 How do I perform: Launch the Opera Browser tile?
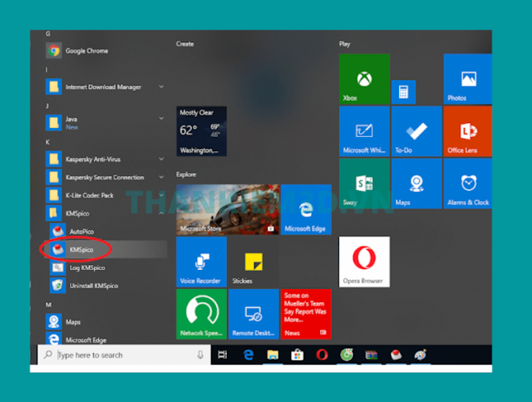[364, 262]
